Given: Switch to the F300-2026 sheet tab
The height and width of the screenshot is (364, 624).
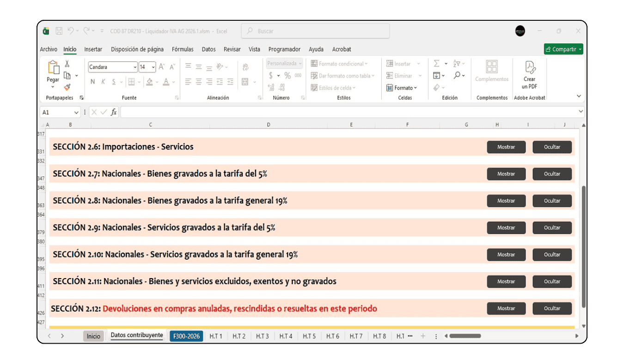Looking at the screenshot, I should click(x=186, y=336).
